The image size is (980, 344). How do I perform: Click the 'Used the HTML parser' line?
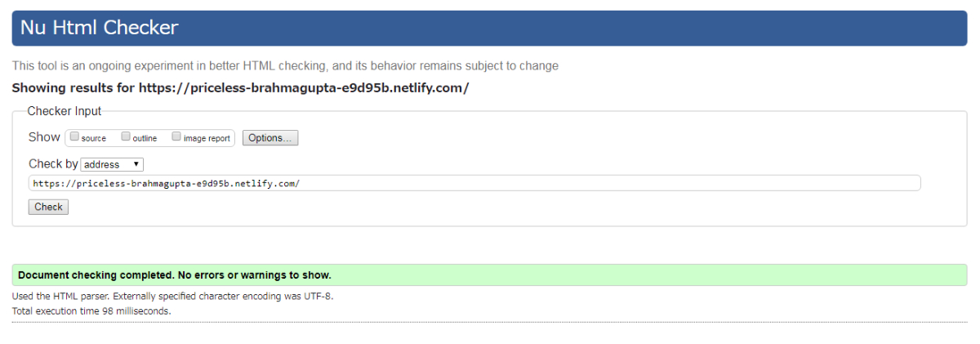pyautogui.click(x=172, y=296)
